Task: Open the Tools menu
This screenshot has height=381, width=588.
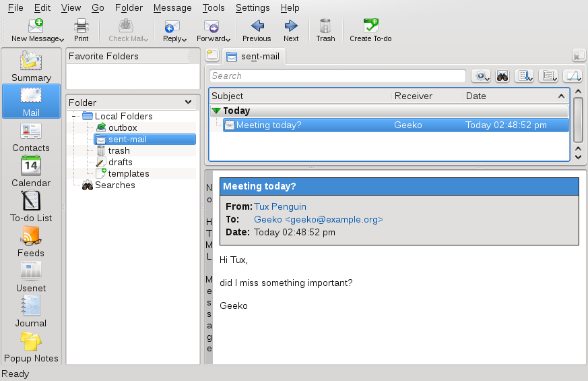Action: pos(214,8)
